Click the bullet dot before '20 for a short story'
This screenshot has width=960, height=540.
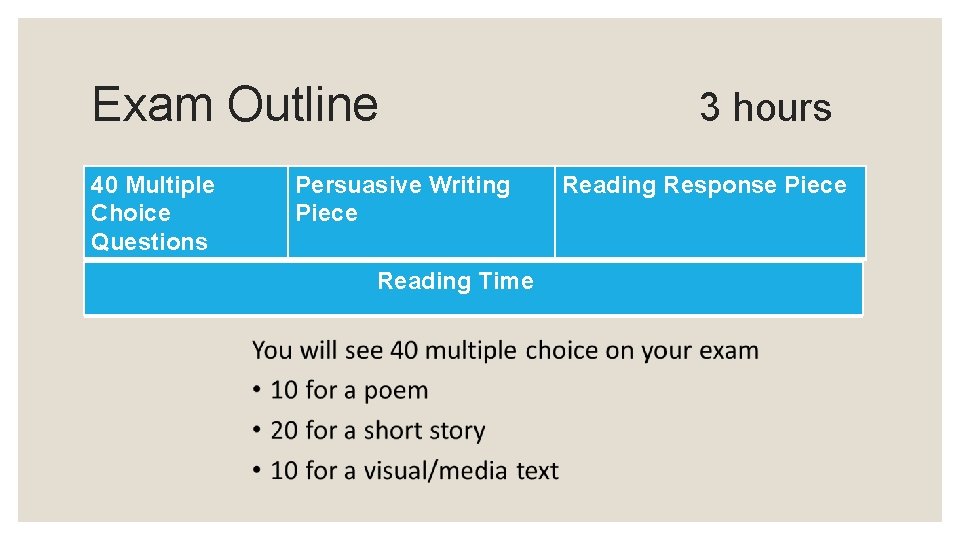pyautogui.click(x=257, y=431)
